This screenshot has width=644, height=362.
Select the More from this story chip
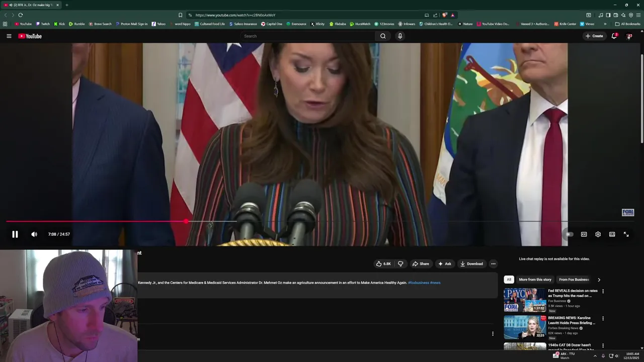535,280
